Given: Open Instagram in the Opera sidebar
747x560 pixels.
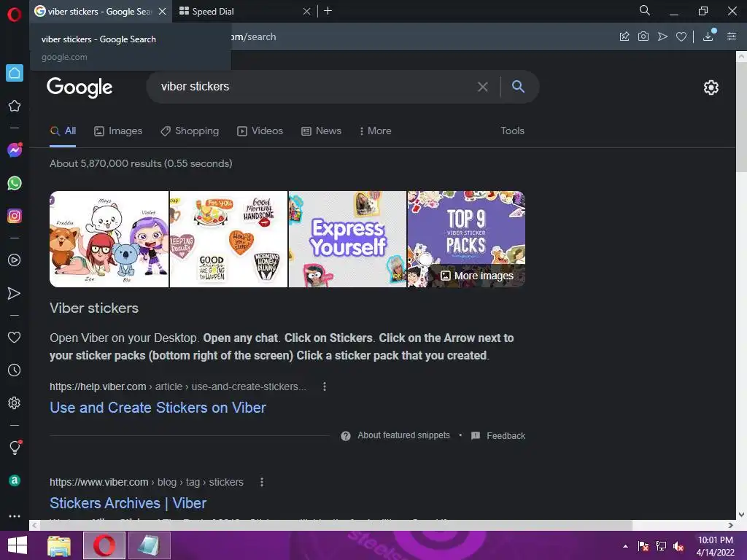Looking at the screenshot, I should coord(15,216).
